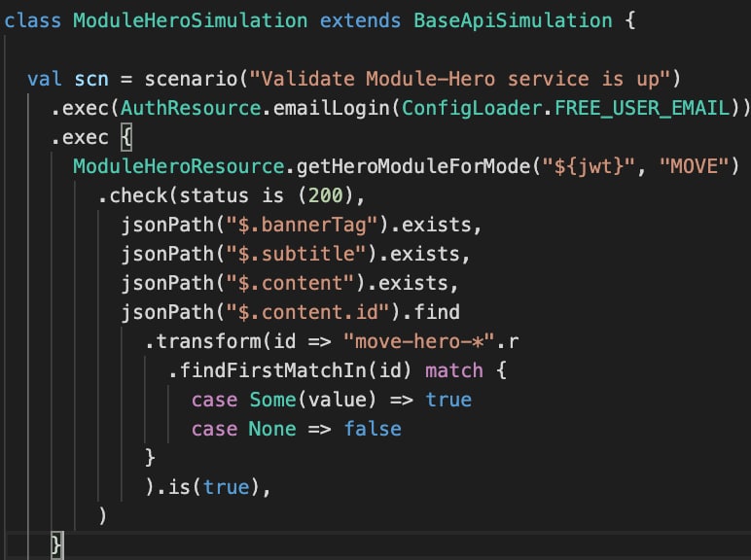Click the "$.content" string on the exists line
This screenshot has width=751, height=560.
coord(290,283)
